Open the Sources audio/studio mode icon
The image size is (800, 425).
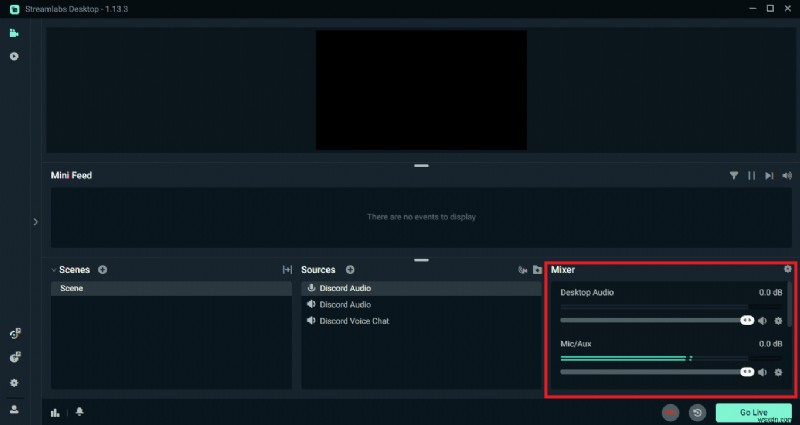(522, 270)
